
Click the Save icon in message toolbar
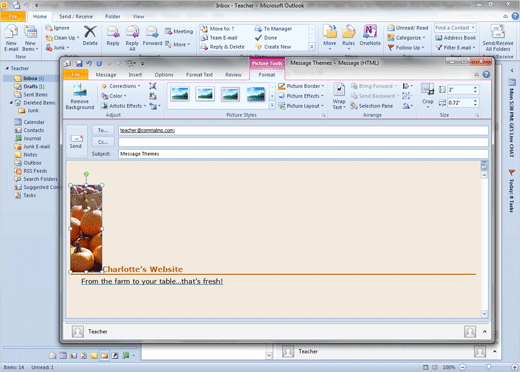coord(79,63)
